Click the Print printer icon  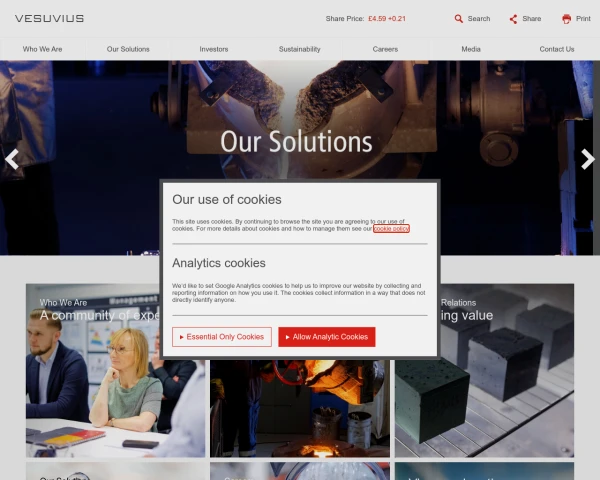pyautogui.click(x=566, y=19)
